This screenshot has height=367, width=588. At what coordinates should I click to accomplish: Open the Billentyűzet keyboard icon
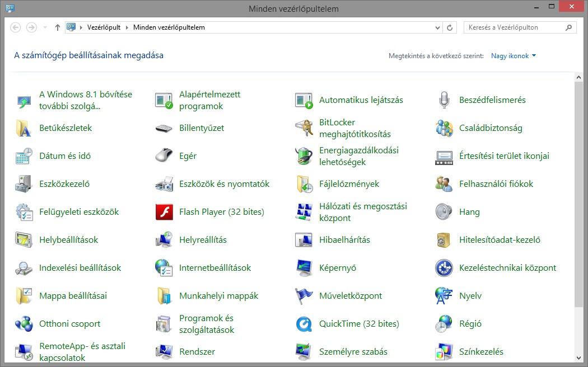coord(164,128)
